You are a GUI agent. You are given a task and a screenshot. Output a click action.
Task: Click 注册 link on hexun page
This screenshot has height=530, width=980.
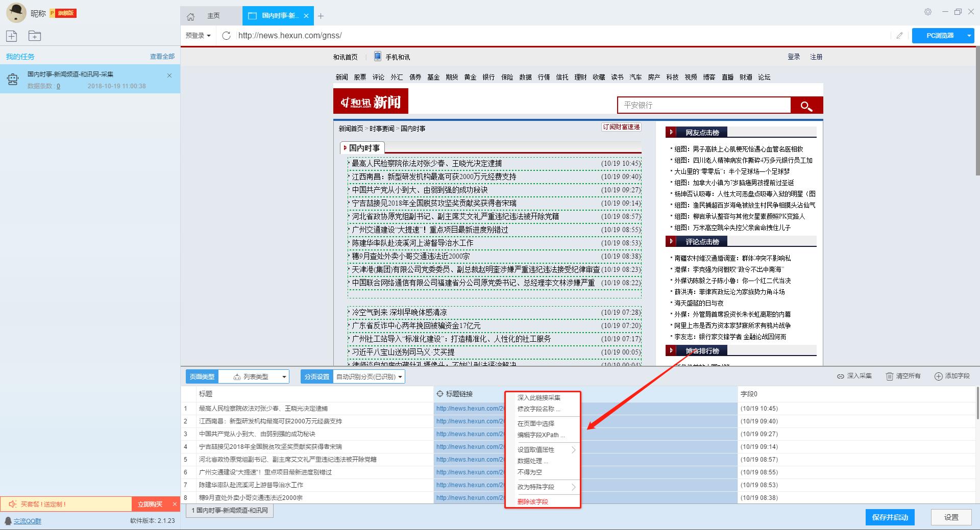coord(816,57)
